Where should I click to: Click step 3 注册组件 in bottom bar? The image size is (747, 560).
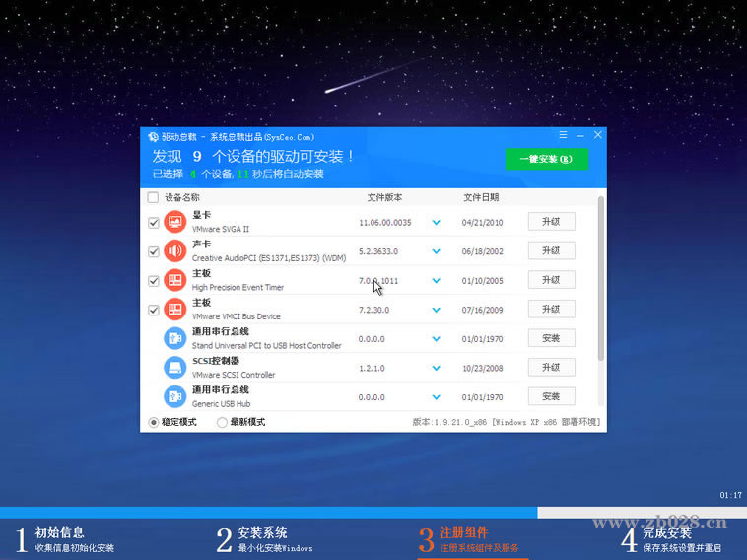(469, 539)
